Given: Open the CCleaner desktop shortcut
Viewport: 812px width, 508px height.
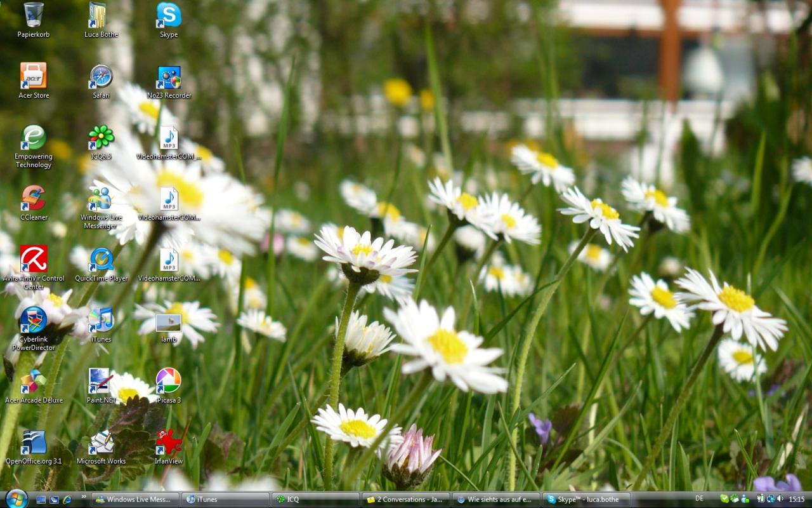Looking at the screenshot, I should click(33, 198).
